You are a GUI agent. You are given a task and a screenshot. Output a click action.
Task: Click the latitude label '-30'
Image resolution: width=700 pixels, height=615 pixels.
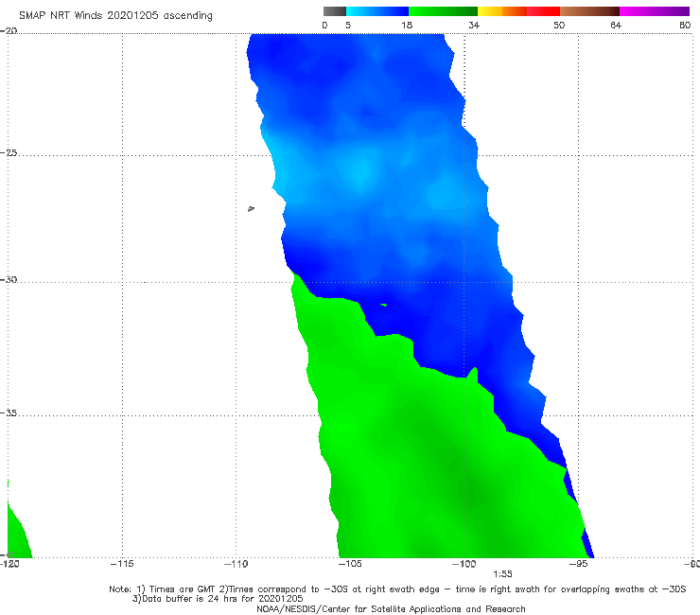point(9,279)
